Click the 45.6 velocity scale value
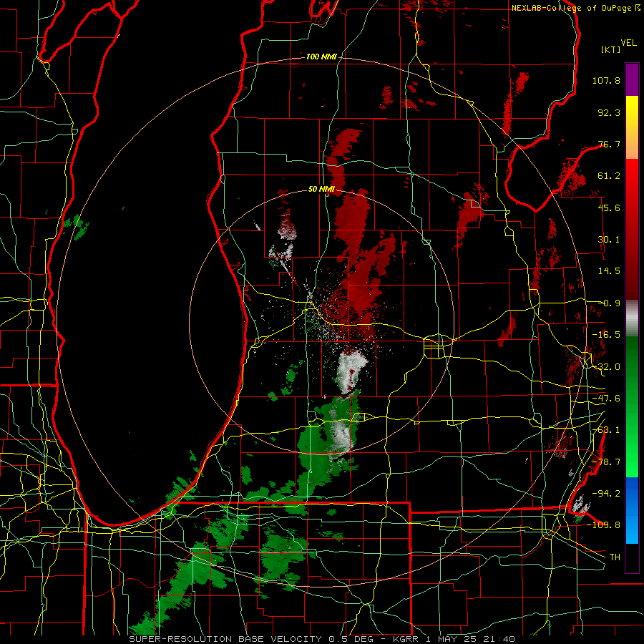The height and width of the screenshot is (644, 644). tap(609, 208)
